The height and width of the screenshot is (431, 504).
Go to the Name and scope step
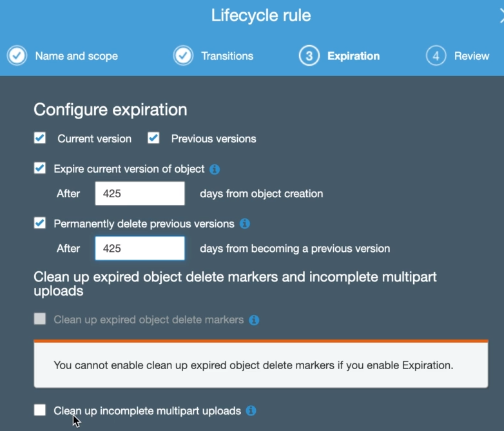76,56
